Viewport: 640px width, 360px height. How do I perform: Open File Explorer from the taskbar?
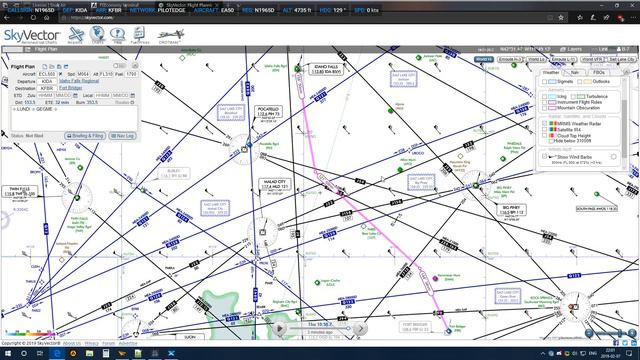tap(89, 353)
